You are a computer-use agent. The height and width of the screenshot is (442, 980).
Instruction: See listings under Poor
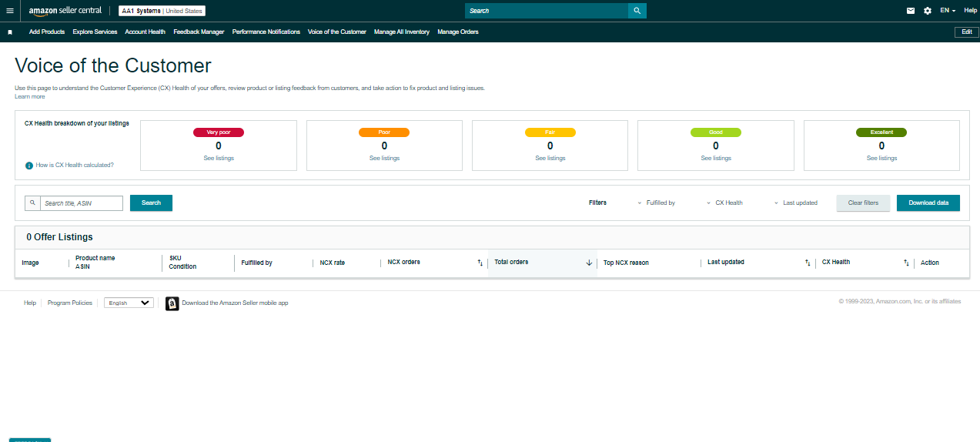[x=384, y=159]
